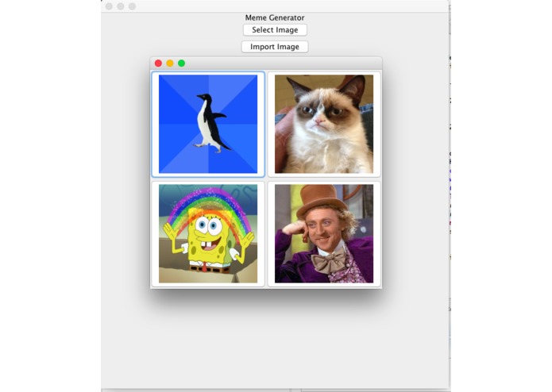The image size is (552, 392).
Task: Click the Import Image button
Action: coord(275,47)
